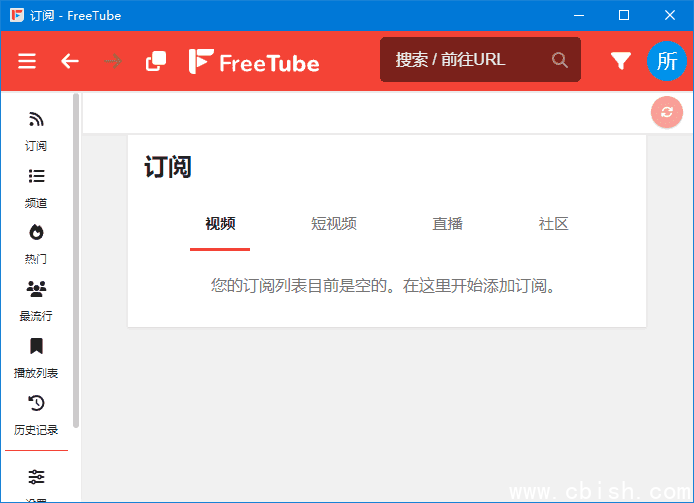Open 频道 list in the sidebar
Image resolution: width=694 pixels, height=503 pixels.
coord(36,187)
